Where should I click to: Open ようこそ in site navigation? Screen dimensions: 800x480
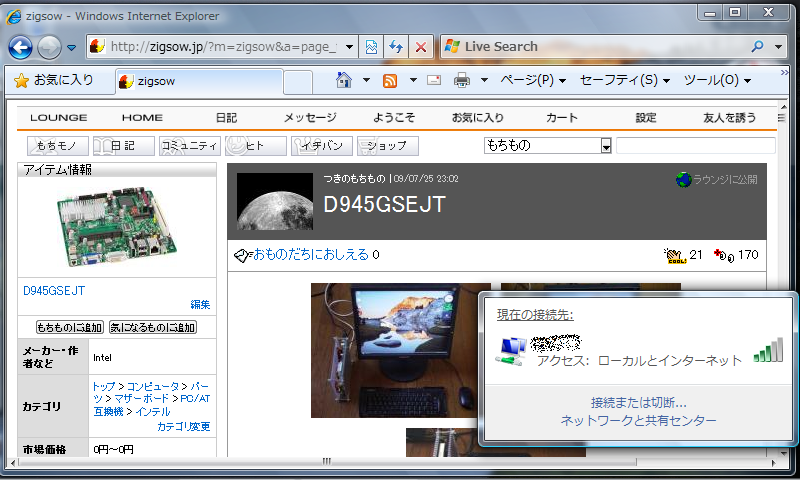[x=394, y=118]
